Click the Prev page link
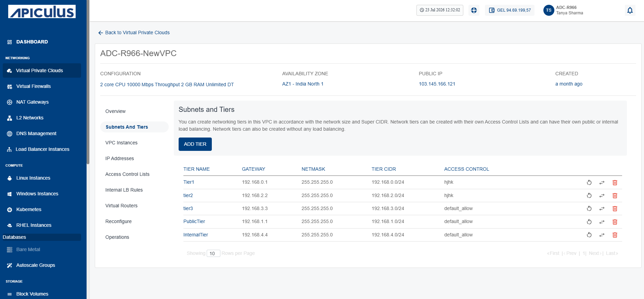 coord(570,253)
